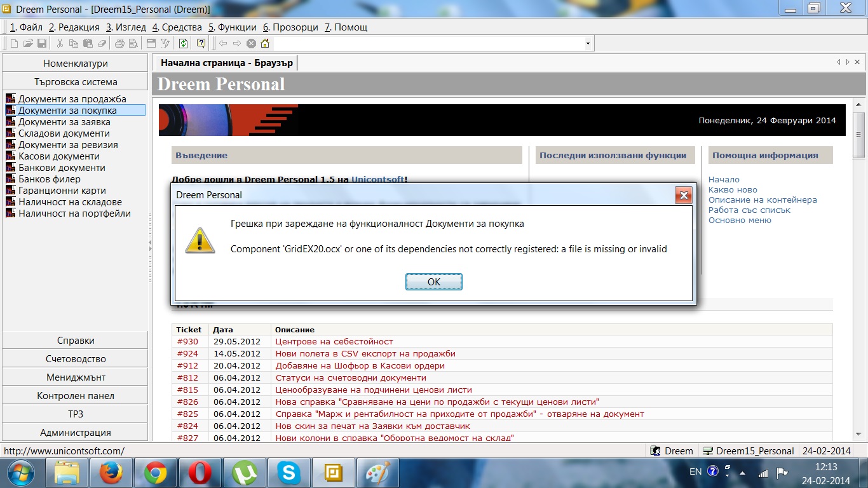Expand the Търговска система sidebar section

click(76, 82)
